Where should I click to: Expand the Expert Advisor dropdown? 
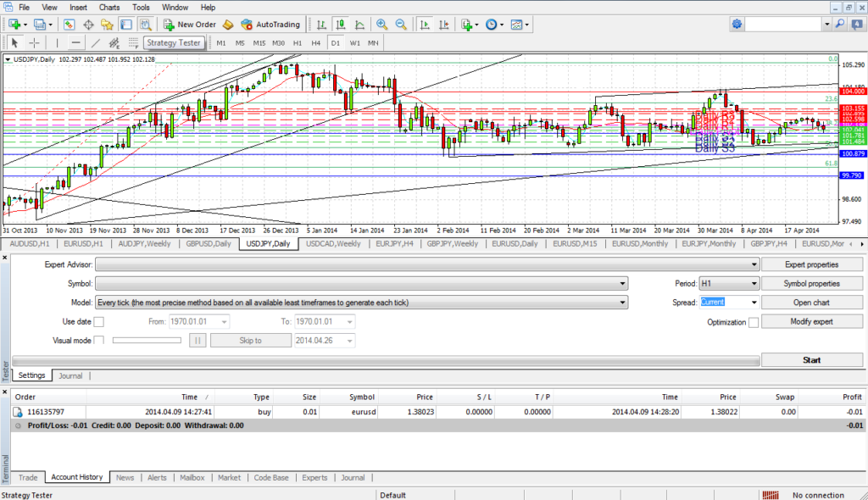[x=754, y=264]
